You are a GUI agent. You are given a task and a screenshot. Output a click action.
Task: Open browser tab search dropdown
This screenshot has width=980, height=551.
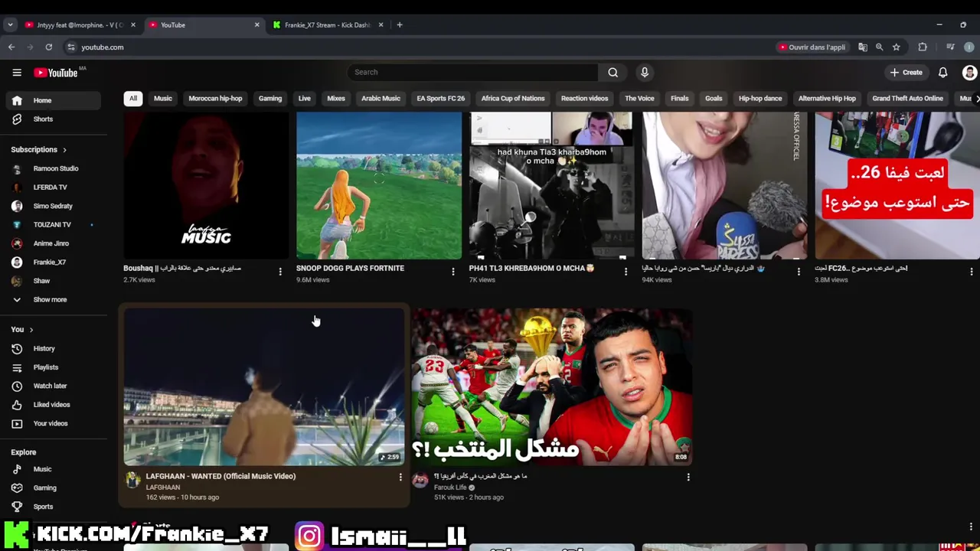coord(10,25)
